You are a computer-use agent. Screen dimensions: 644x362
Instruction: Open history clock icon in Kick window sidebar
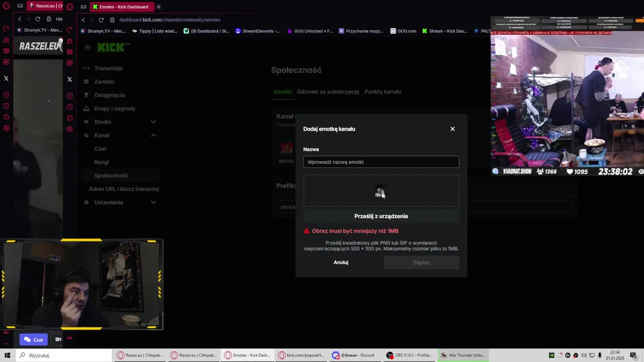(69, 107)
